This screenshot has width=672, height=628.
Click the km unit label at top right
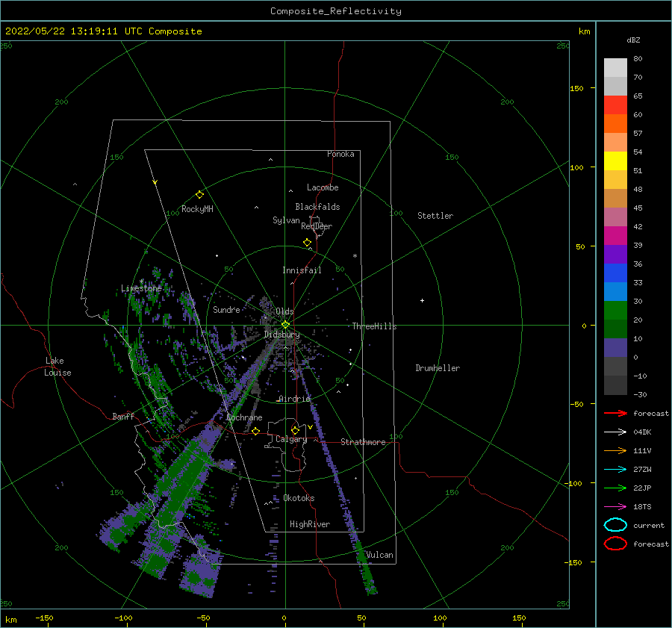pyautogui.click(x=584, y=31)
